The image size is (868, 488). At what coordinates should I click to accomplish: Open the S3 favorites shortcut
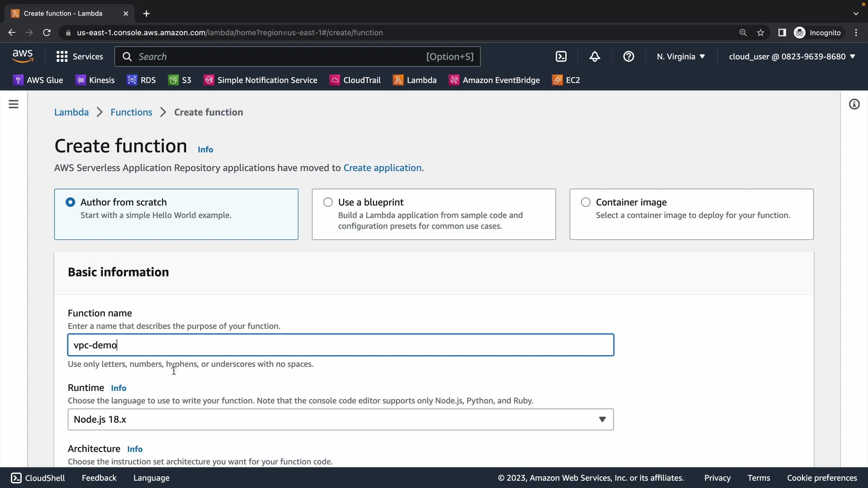tap(180, 80)
